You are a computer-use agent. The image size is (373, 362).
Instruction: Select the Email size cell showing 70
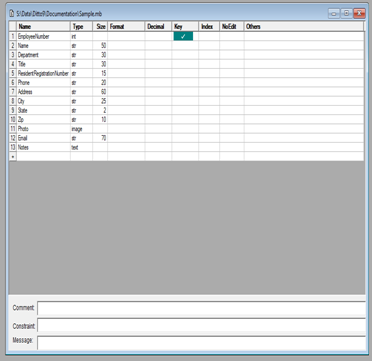click(100, 138)
